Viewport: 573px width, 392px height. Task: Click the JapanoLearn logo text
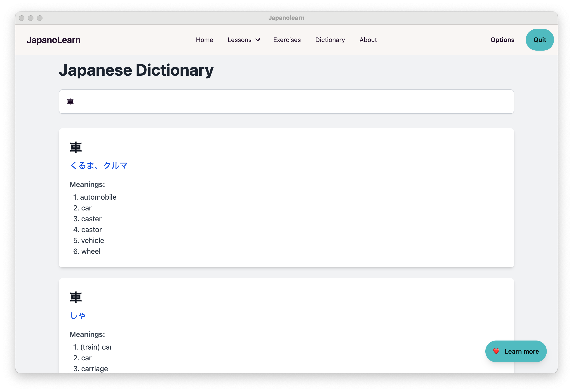pos(54,40)
